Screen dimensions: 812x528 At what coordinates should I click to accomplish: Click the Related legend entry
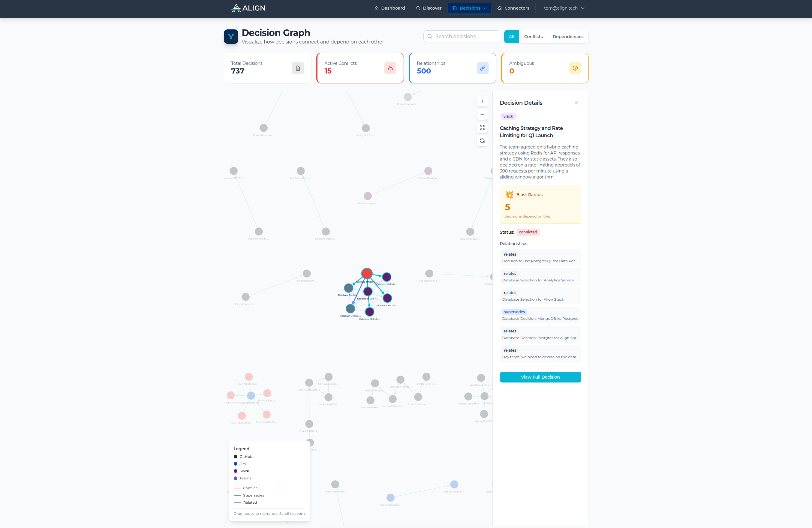click(245, 502)
